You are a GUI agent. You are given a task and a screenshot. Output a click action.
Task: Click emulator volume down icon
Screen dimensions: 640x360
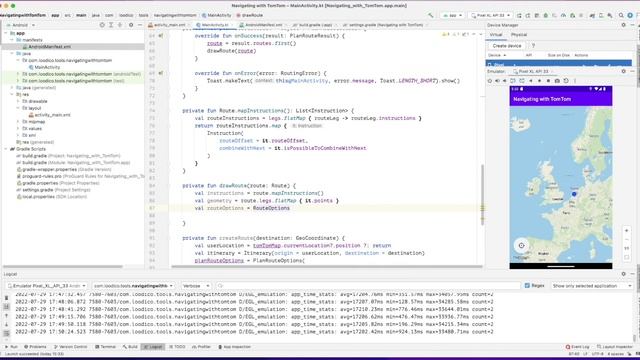504,81
